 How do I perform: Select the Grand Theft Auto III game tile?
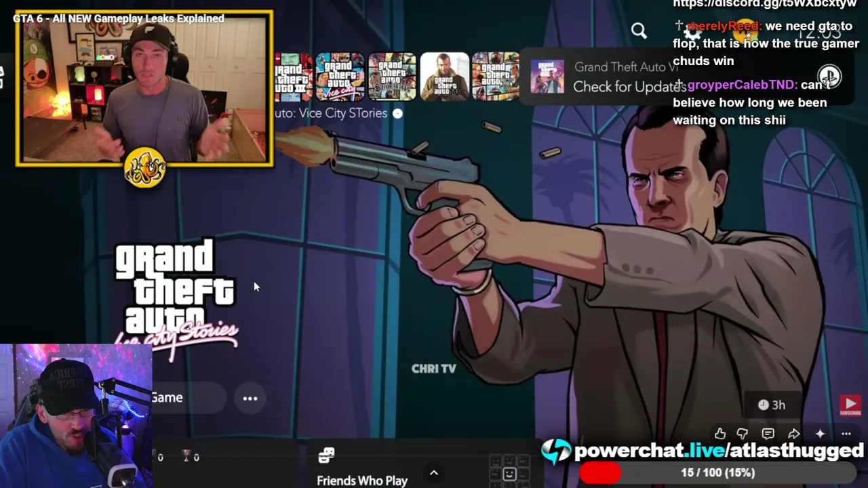[294, 77]
